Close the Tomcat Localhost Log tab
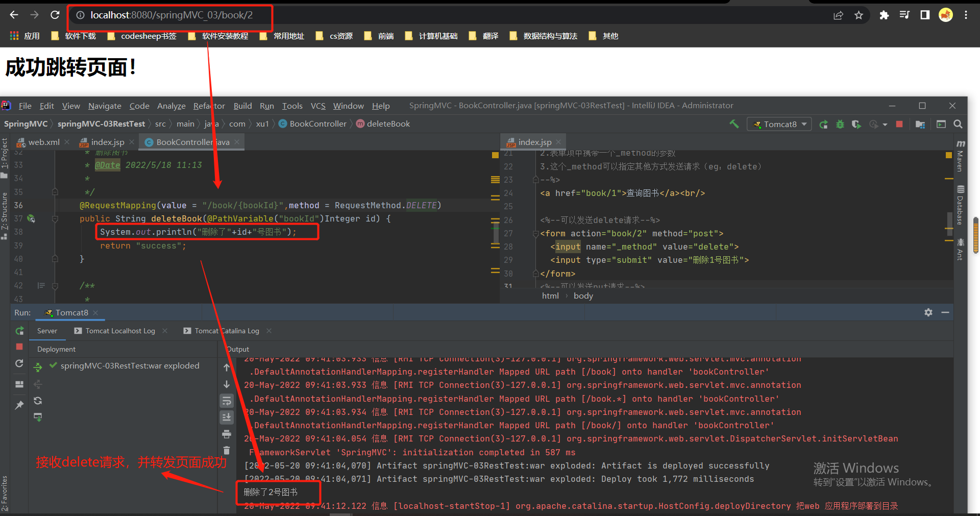980x516 pixels. (x=165, y=331)
